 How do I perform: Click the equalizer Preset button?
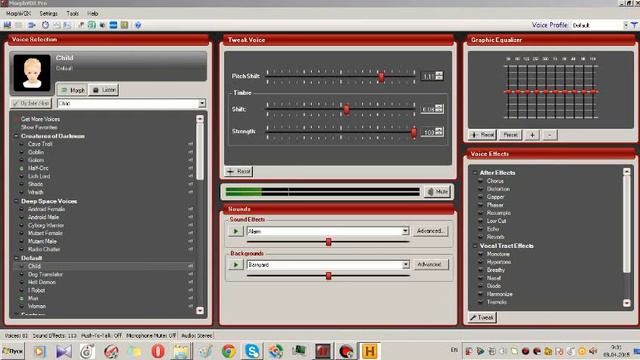[510, 135]
